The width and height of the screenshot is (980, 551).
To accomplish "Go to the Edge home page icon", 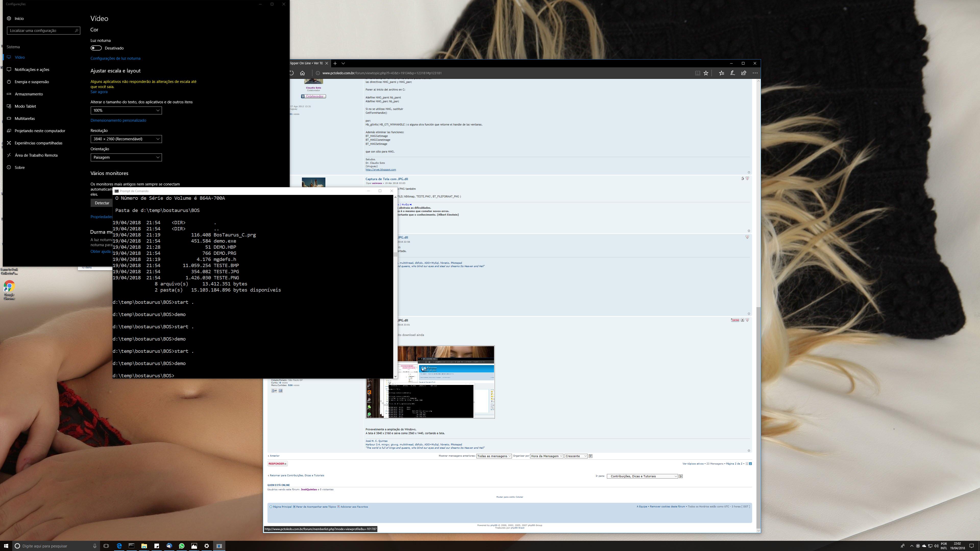I will coord(302,73).
